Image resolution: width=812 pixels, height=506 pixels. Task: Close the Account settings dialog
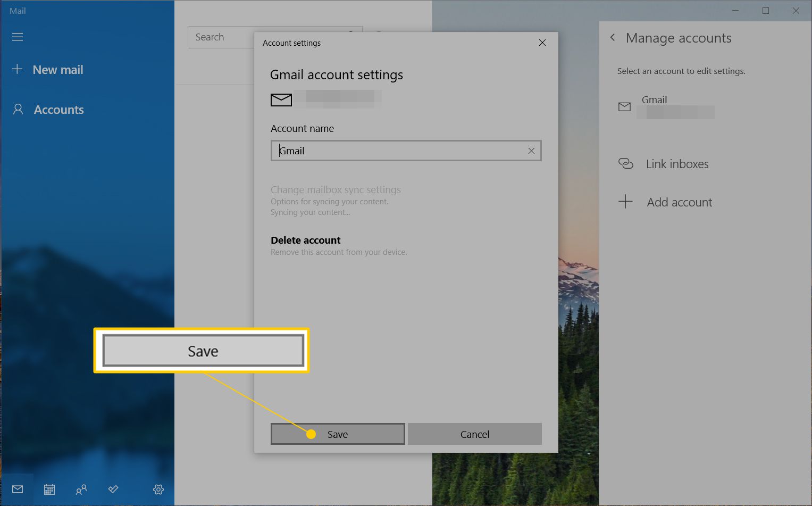click(542, 43)
